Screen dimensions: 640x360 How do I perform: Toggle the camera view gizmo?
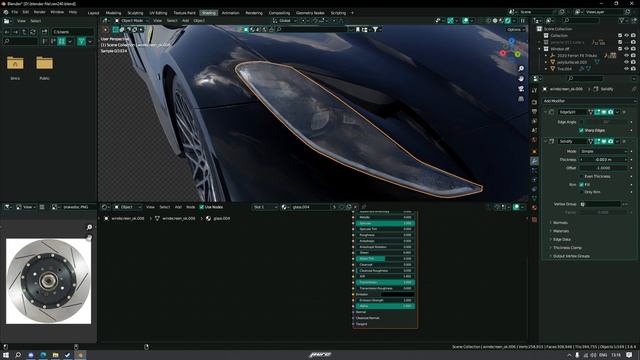point(521,89)
